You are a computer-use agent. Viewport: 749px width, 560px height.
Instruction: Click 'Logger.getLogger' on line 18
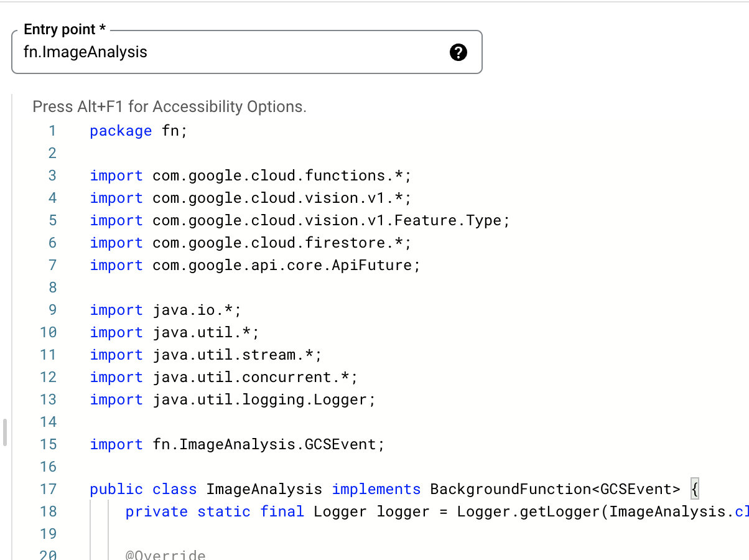pyautogui.click(x=529, y=511)
